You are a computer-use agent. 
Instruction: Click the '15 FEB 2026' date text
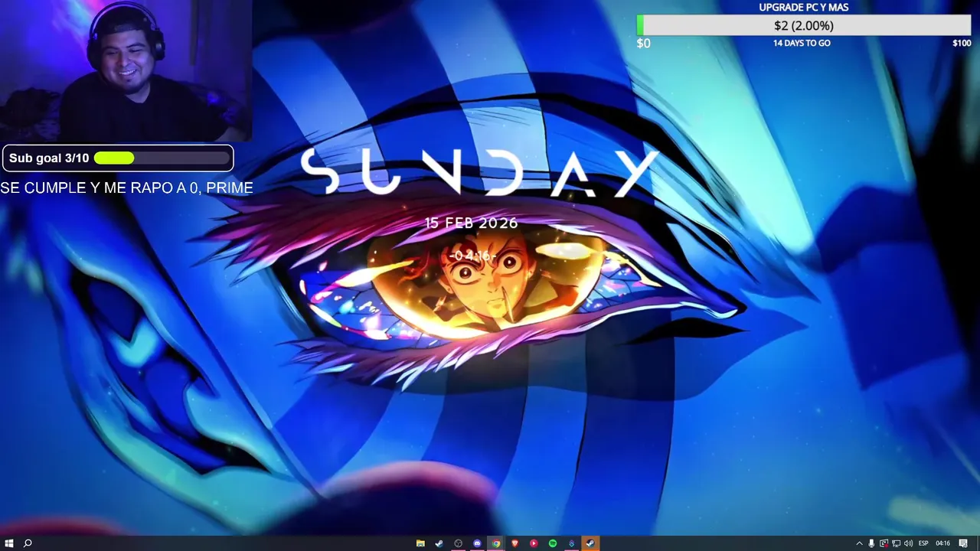[472, 223]
